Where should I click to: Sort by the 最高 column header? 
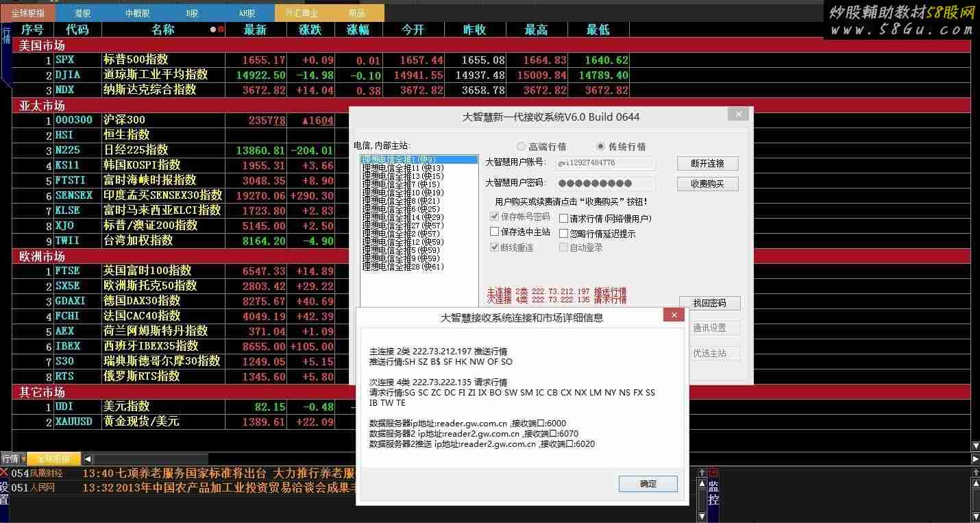pos(536,29)
